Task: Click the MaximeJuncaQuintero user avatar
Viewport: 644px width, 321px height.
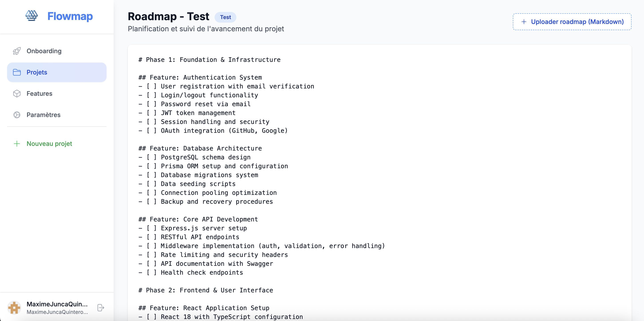Action: coord(14,307)
